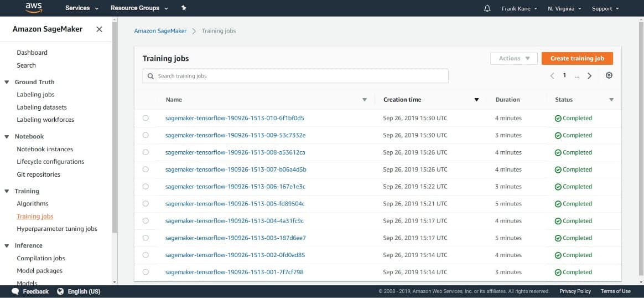644x298 pixels.
Task: Select radio for job 1513-003-187d6ee7
Action: [146, 238]
